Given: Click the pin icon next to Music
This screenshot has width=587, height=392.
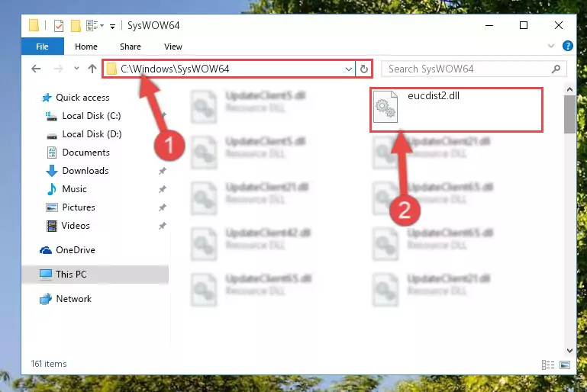Looking at the screenshot, I should (162, 189).
